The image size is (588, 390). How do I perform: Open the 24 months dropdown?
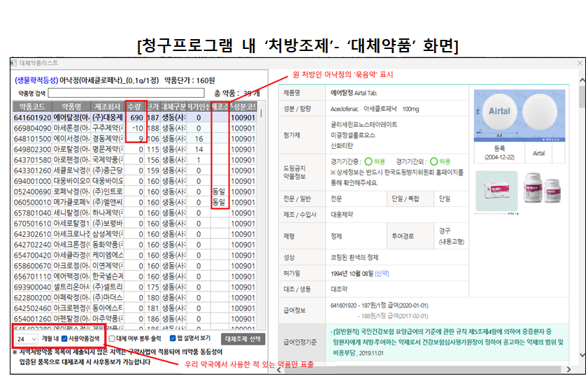click(26, 338)
